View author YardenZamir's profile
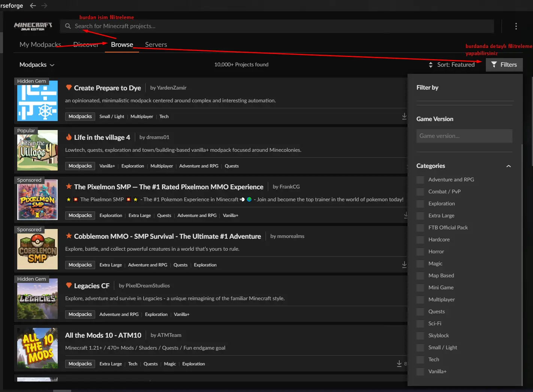Viewport: 533px width, 392px height. (x=172, y=88)
